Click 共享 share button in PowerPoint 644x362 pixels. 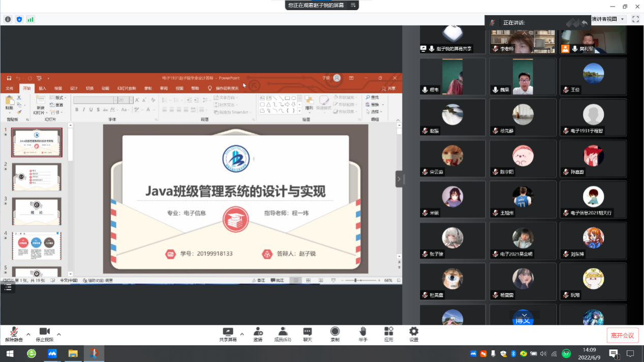point(388,88)
